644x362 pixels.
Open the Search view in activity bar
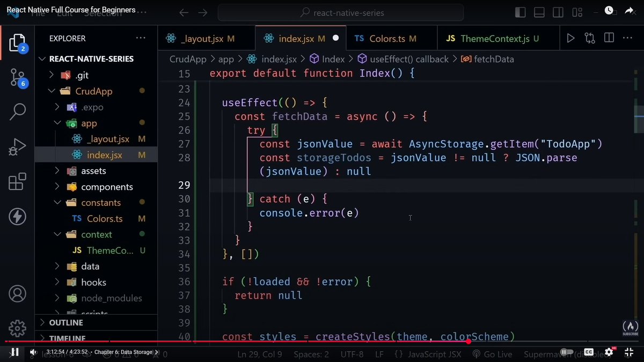pyautogui.click(x=17, y=112)
